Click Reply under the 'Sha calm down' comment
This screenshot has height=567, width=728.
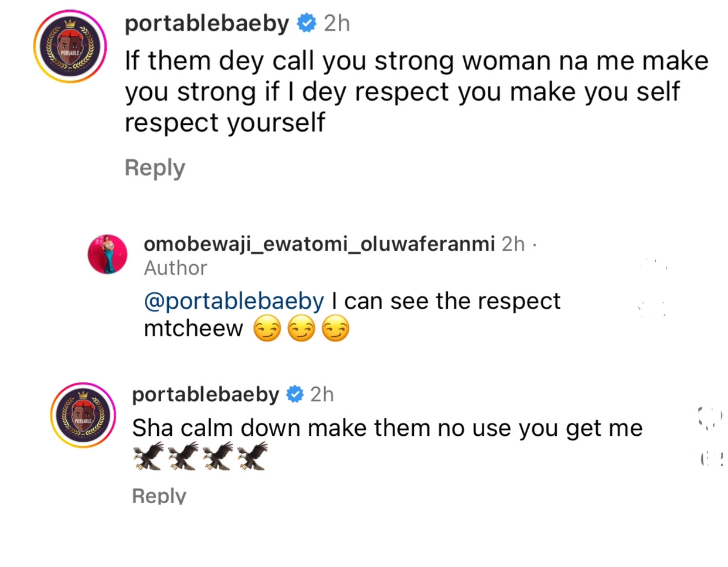(159, 496)
